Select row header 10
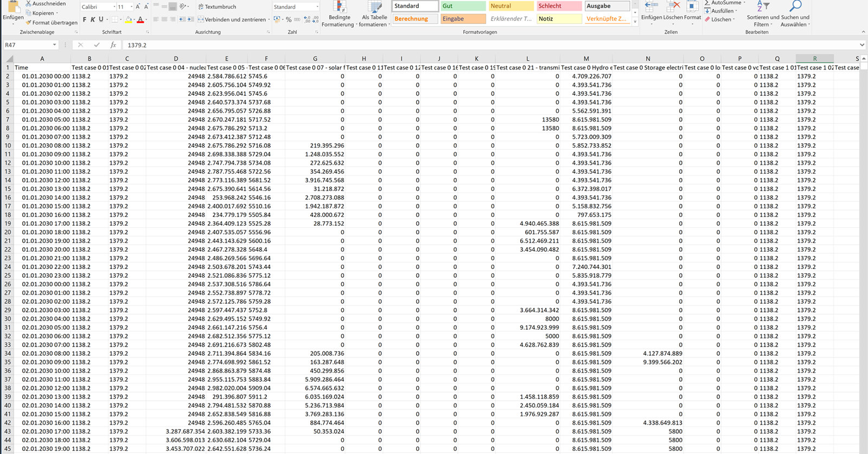 coord(8,145)
